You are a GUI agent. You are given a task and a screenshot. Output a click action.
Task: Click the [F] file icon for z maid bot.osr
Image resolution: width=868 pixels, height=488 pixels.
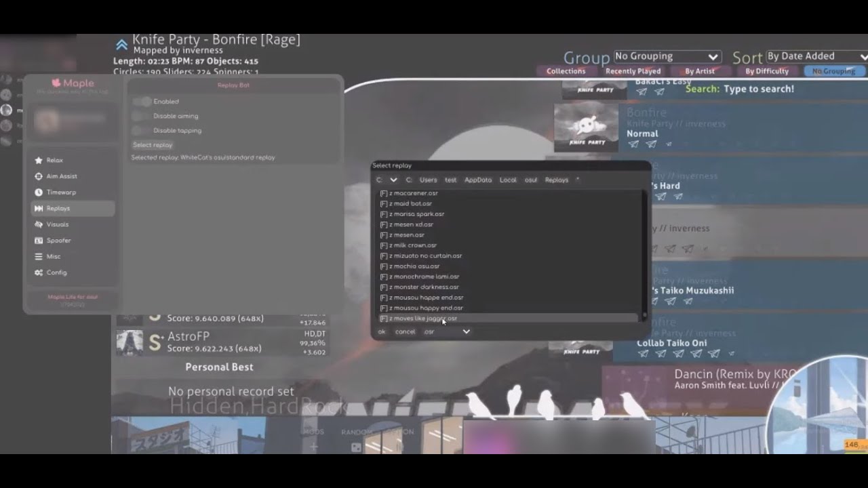tap(384, 203)
